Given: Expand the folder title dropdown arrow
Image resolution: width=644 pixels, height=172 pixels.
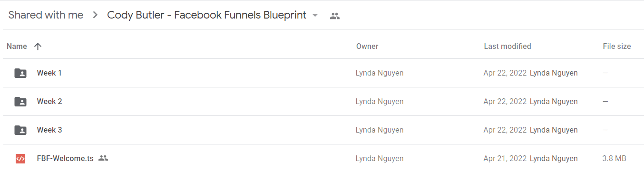Looking at the screenshot, I should pos(315,15).
